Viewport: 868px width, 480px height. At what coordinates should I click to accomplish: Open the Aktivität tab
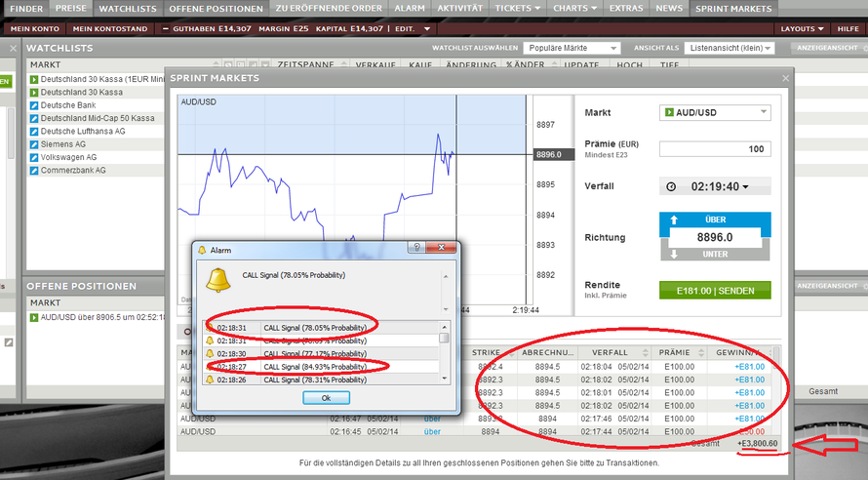tap(460, 9)
